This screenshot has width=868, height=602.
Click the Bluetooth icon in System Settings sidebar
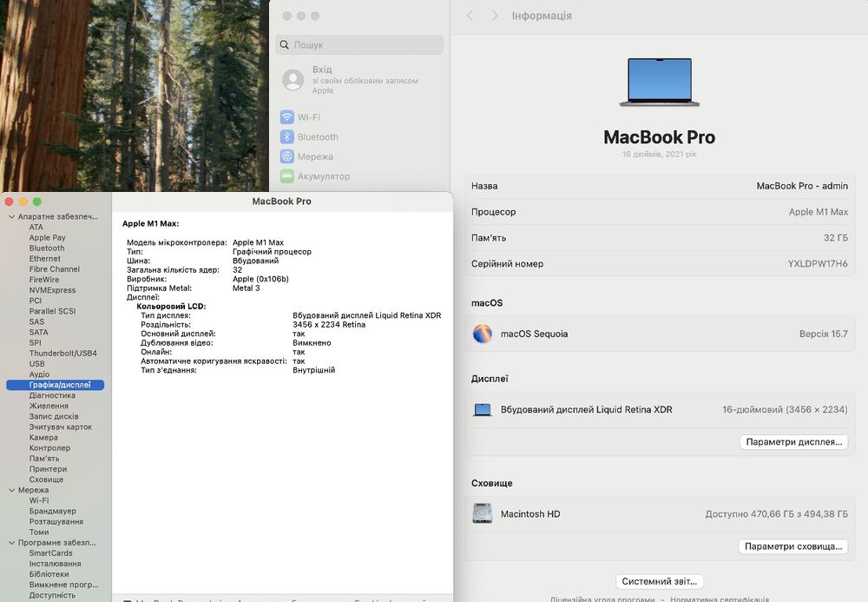click(x=286, y=136)
